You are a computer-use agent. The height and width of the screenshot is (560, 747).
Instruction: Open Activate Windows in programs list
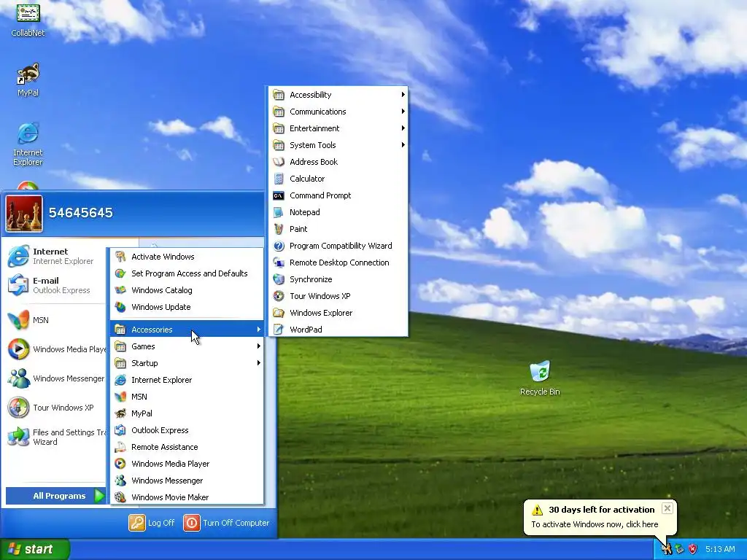(187, 257)
